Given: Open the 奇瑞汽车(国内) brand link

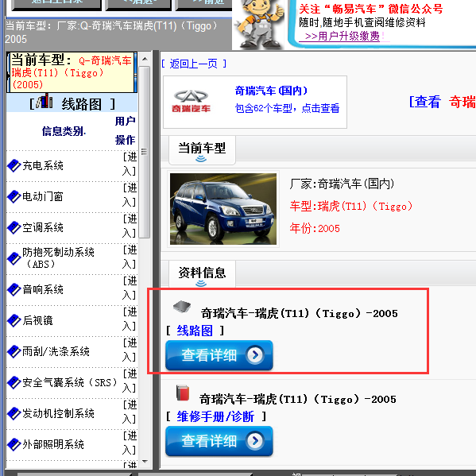Looking at the screenshot, I should pyautogui.click(x=271, y=91).
